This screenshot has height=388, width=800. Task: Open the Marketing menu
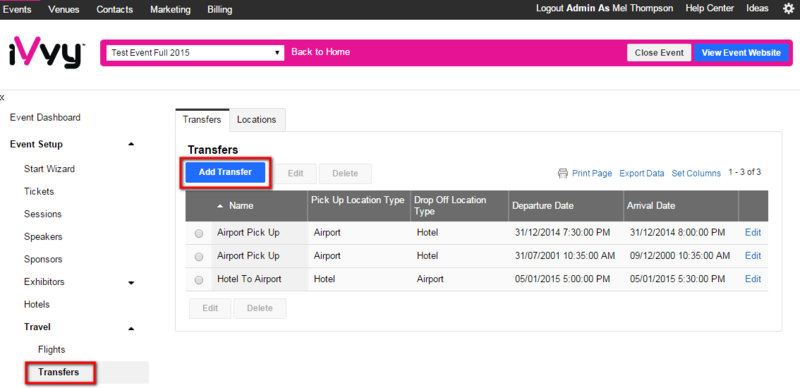point(170,9)
